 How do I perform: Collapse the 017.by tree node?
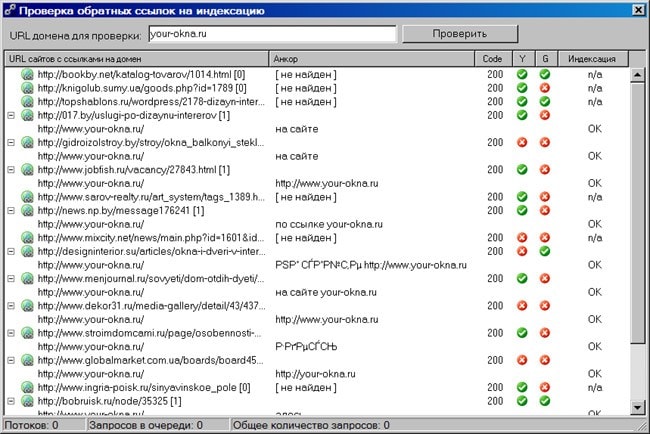[x=11, y=115]
